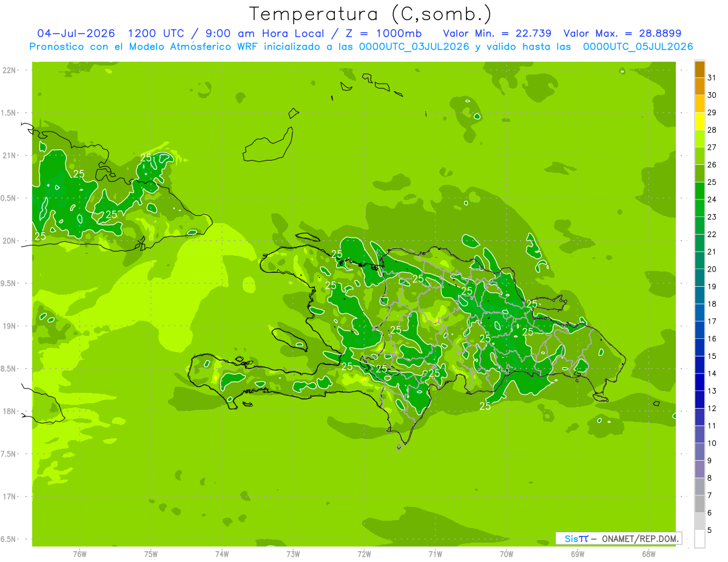This screenshot has height=562, width=728.
Task: Click the legend value 20
Action: (712, 269)
